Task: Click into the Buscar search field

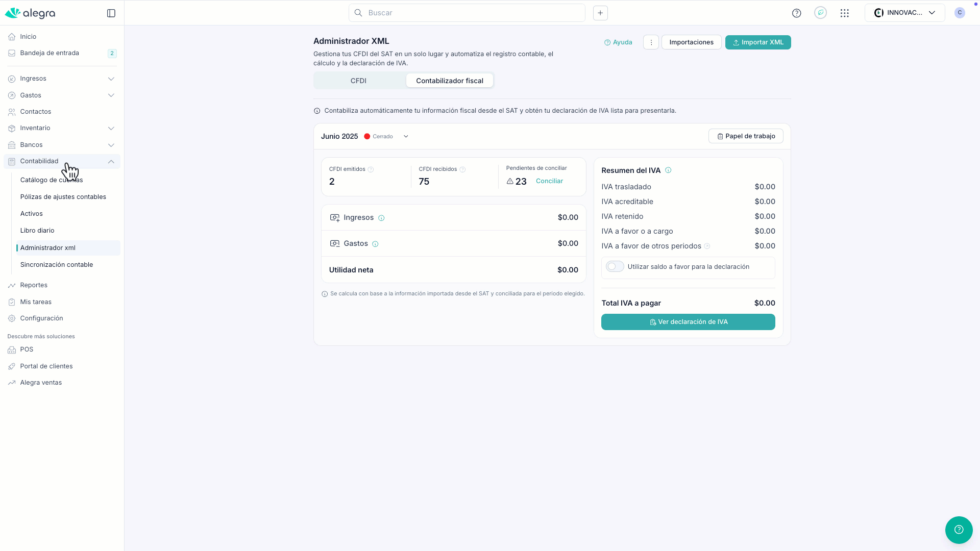Action: coord(467,13)
